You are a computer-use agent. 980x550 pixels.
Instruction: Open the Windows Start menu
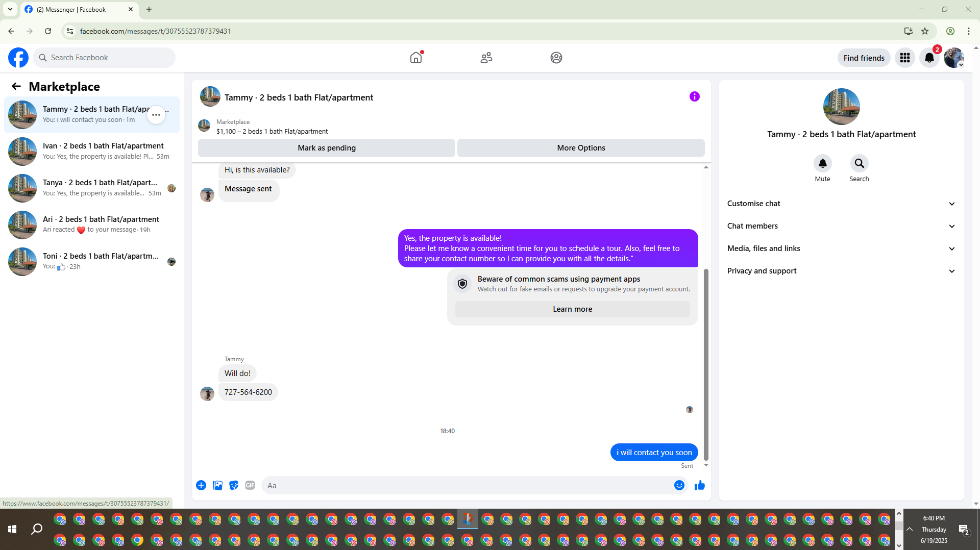pyautogui.click(x=12, y=529)
